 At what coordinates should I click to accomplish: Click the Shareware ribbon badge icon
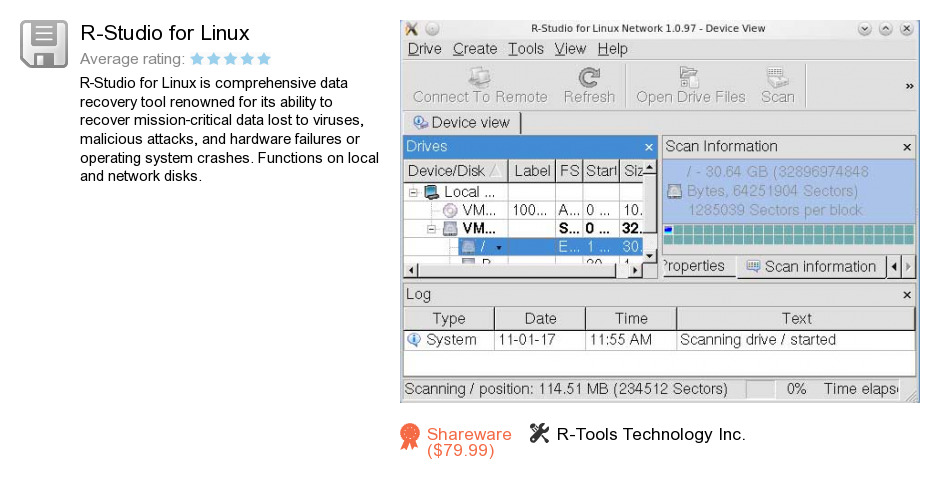410,436
